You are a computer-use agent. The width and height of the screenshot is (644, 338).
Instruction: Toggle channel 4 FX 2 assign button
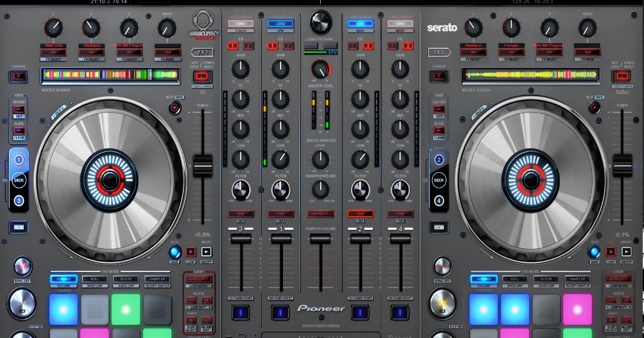tap(408, 45)
